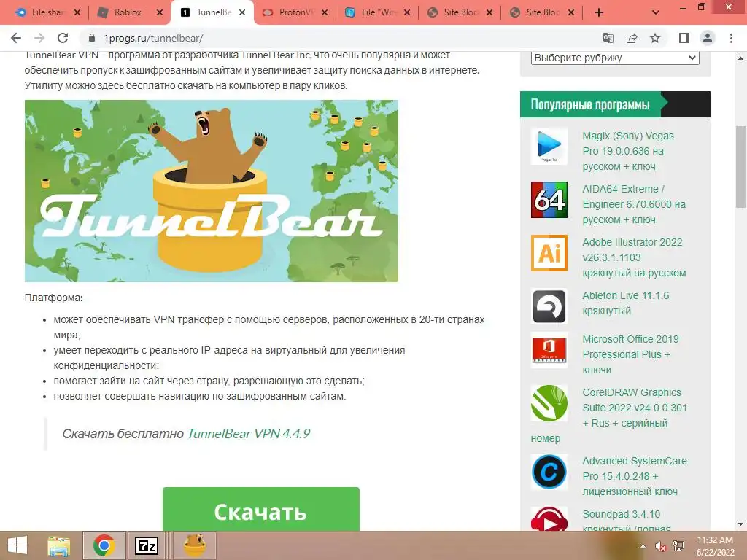Open CorelDRAW Graphics Suite 2022 link

click(634, 408)
